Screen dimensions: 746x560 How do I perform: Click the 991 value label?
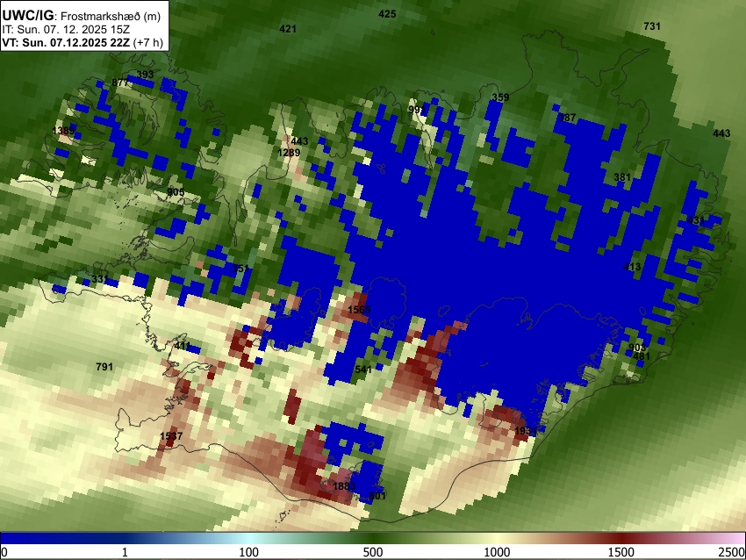pyautogui.click(x=417, y=110)
